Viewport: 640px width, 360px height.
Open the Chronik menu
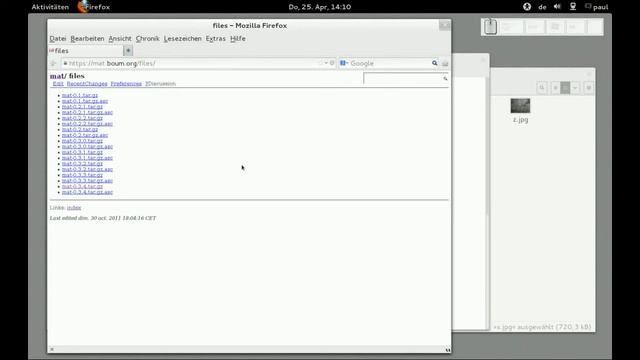point(147,38)
